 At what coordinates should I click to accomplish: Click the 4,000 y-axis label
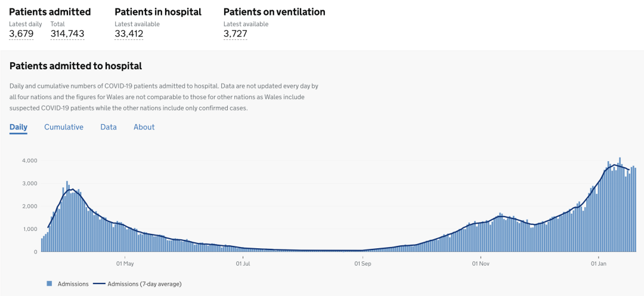30,161
